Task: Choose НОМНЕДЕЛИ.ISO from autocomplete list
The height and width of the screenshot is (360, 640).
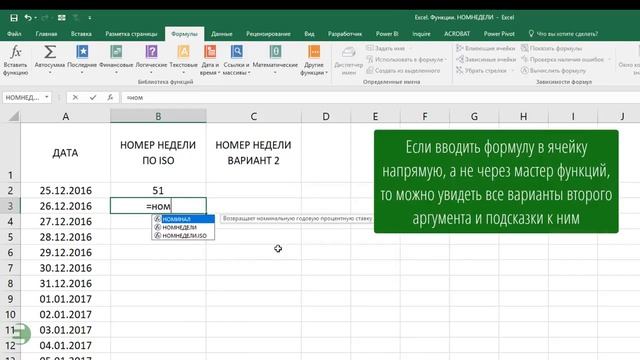Action: coord(183,236)
